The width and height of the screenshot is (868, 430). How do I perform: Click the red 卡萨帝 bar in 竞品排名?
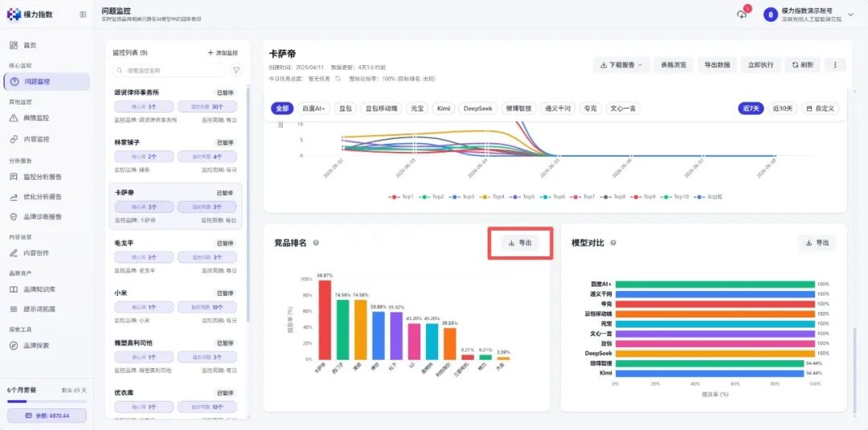coord(325,320)
